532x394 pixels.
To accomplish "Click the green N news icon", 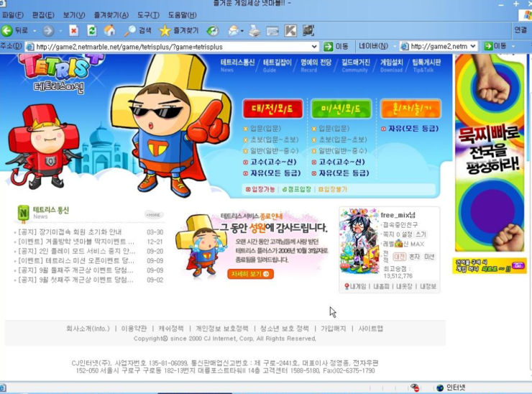I will (x=23, y=214).
